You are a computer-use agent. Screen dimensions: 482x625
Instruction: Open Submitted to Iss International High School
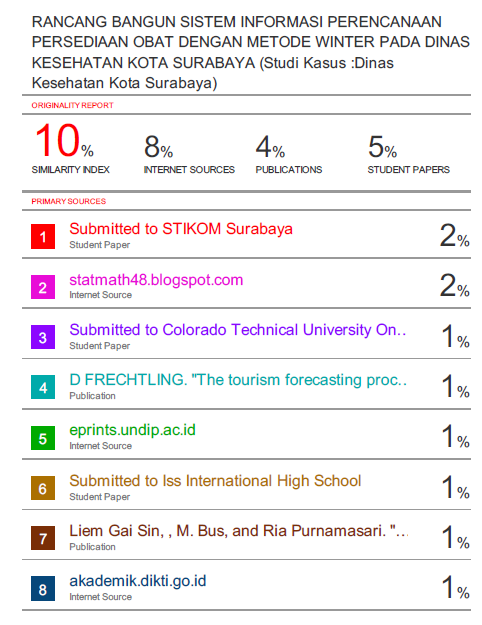pos(215,481)
